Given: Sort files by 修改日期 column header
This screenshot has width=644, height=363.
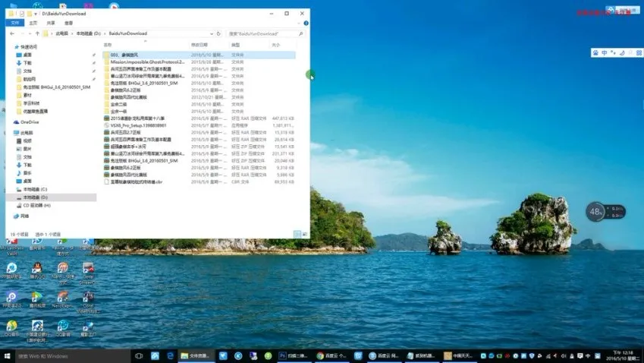Looking at the screenshot, I should pos(201,45).
